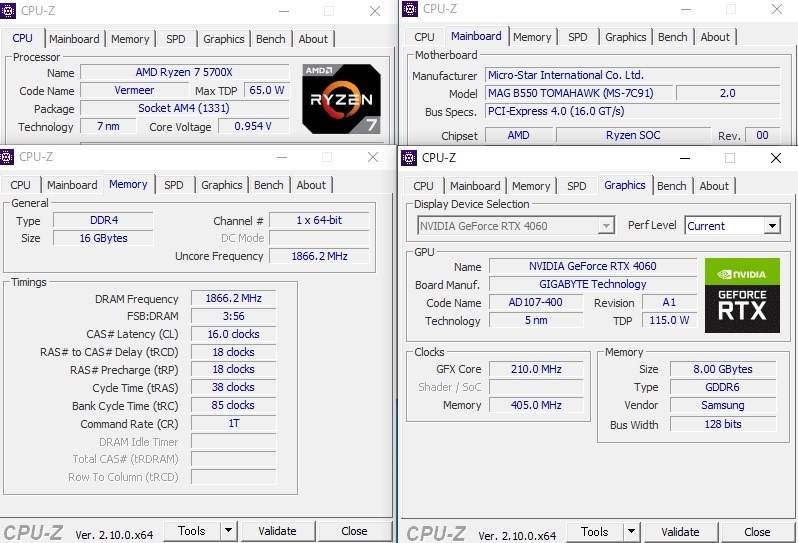Click the Channel # value 1 x 64-bit
The image size is (798, 543).
[x=319, y=220]
